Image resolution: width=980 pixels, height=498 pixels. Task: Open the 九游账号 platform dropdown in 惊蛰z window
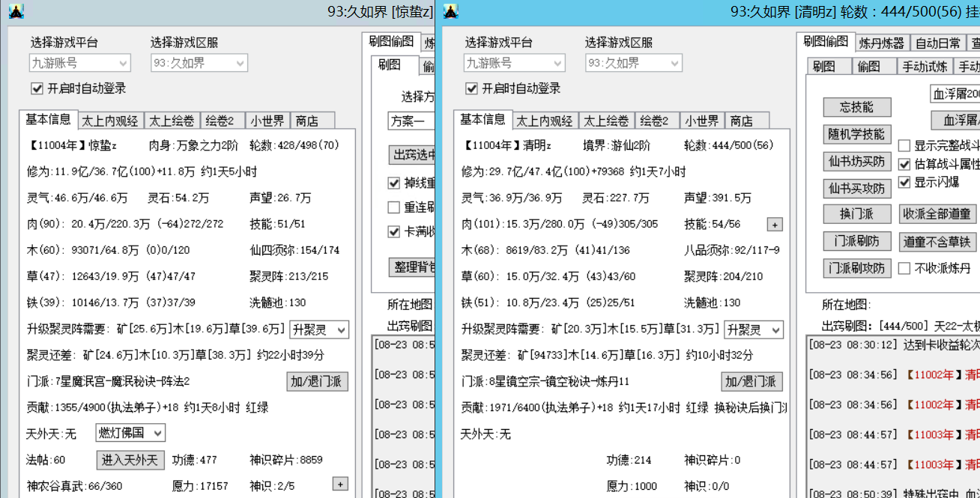click(80, 64)
